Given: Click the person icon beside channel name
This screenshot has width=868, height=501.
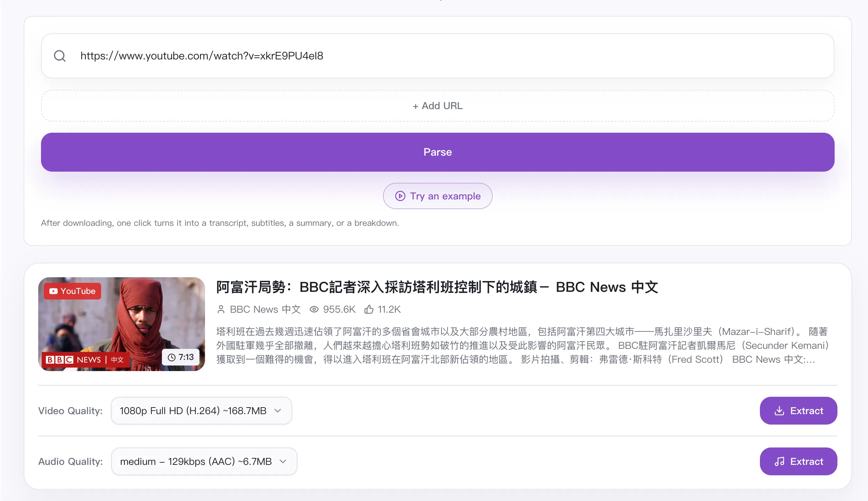Looking at the screenshot, I should 221,309.
